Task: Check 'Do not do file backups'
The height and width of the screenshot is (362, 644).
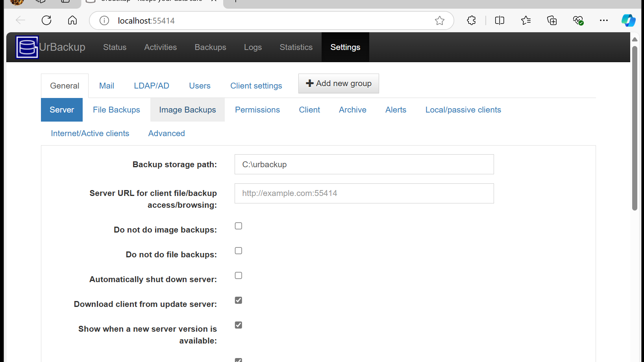Action: coord(239,251)
